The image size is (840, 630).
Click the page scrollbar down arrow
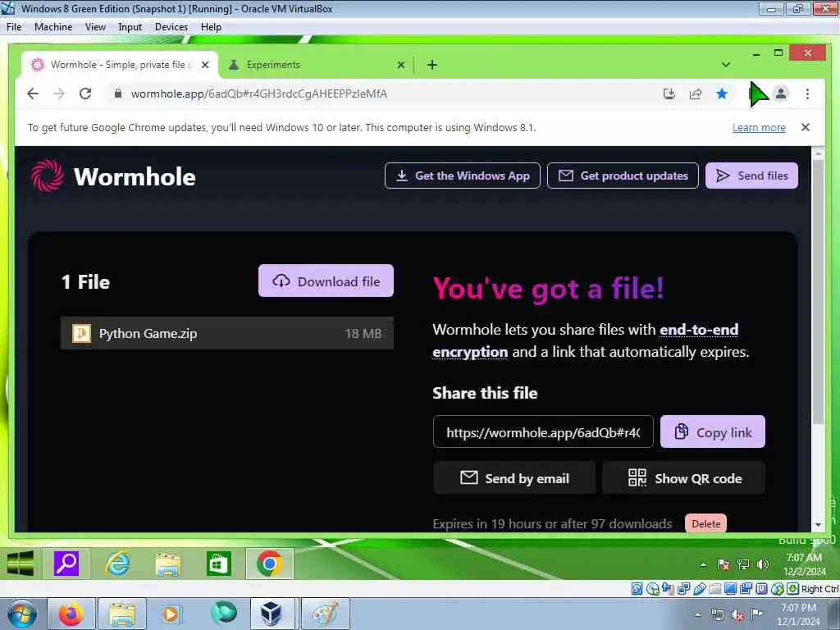(x=818, y=525)
